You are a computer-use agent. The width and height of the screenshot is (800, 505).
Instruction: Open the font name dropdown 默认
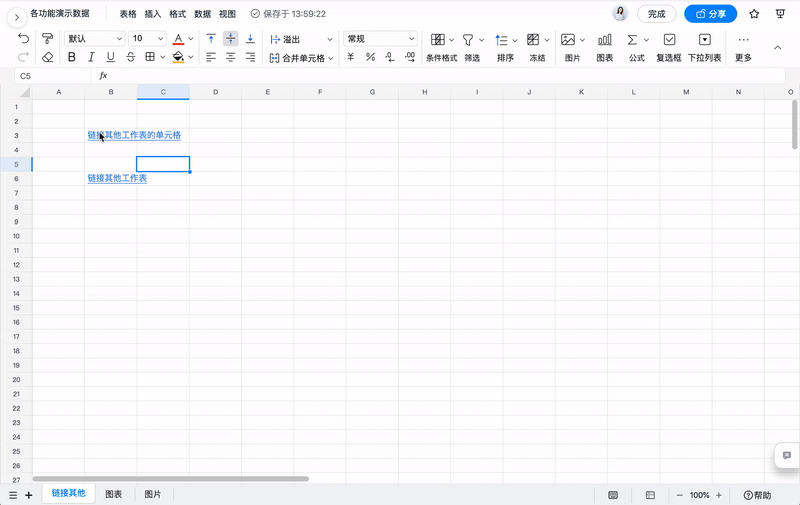[93, 39]
